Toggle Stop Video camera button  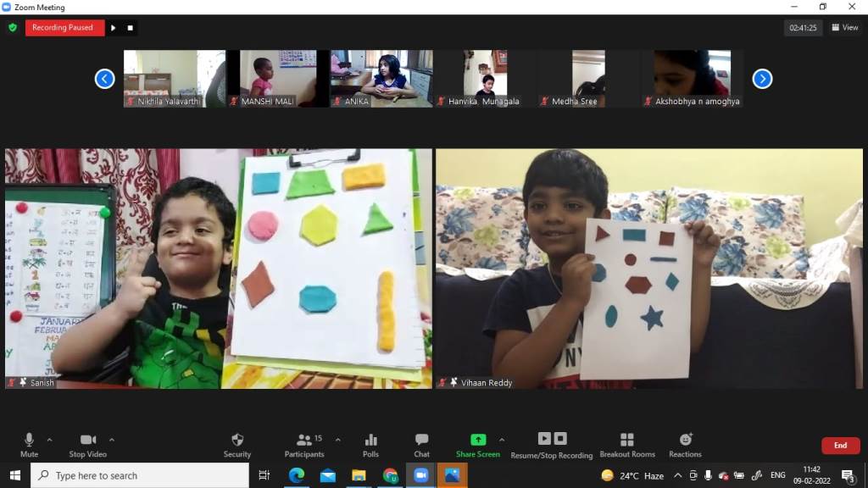pos(87,445)
